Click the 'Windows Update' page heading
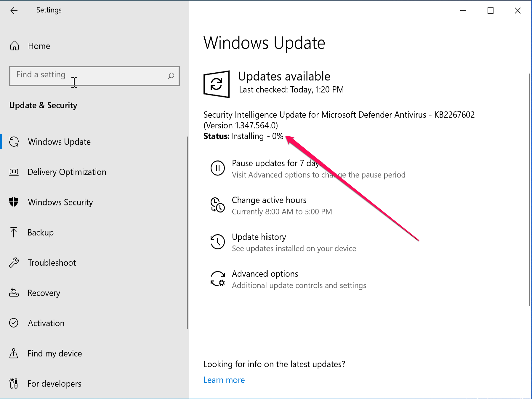Viewport: 532px width, 399px height. (264, 43)
